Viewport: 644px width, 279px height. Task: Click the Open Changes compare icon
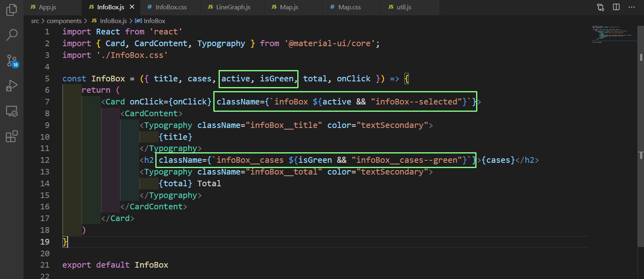tap(601, 7)
